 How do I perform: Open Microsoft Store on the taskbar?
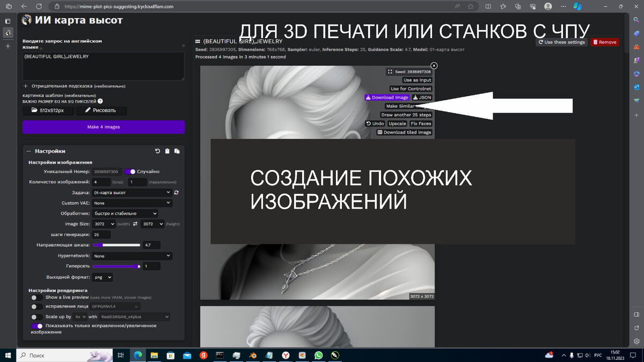(171, 355)
